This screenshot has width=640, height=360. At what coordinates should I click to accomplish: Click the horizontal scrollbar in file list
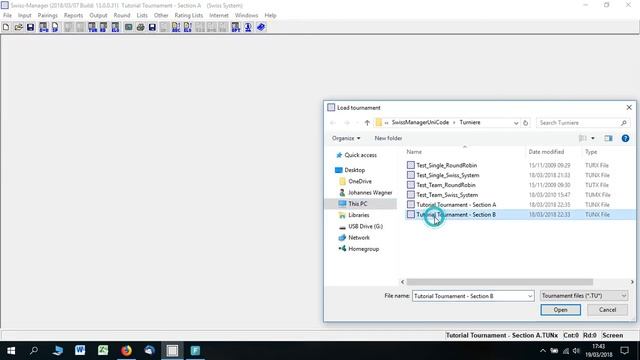coord(500,282)
